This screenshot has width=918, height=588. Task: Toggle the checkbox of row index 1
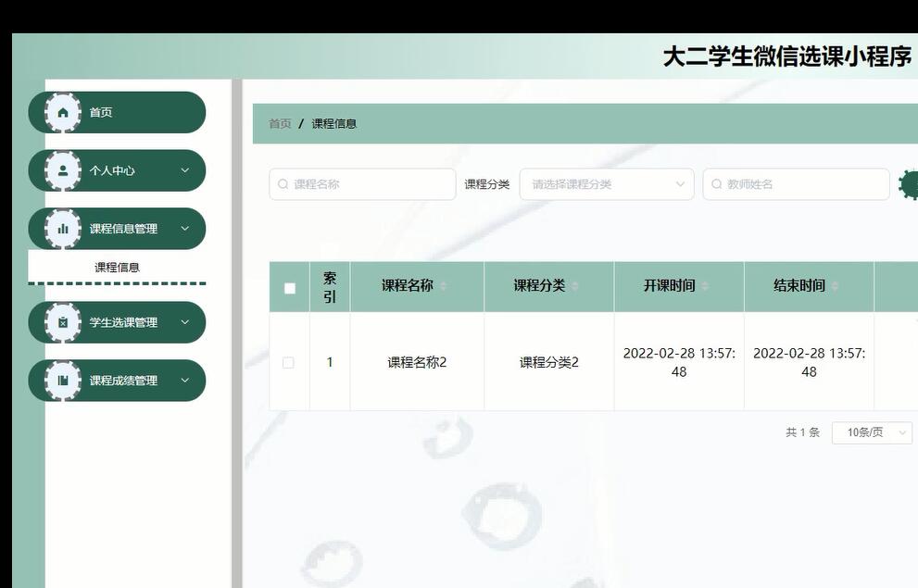289,361
